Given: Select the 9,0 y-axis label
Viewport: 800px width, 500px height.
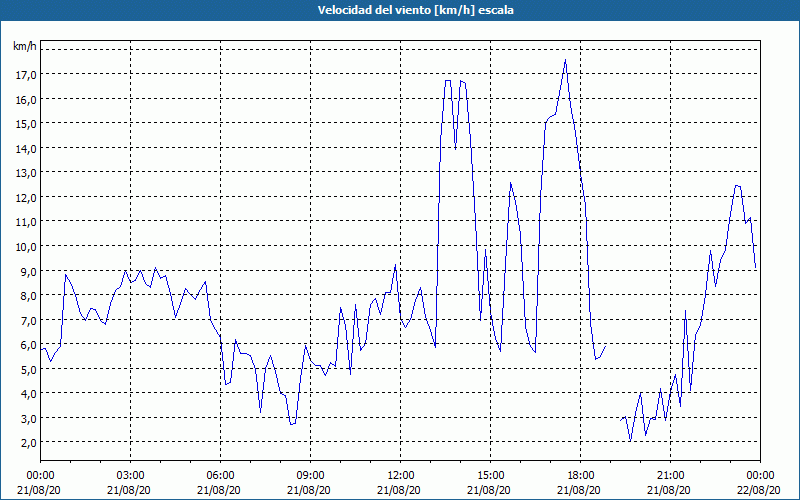Looking at the screenshot, I should [29, 271].
